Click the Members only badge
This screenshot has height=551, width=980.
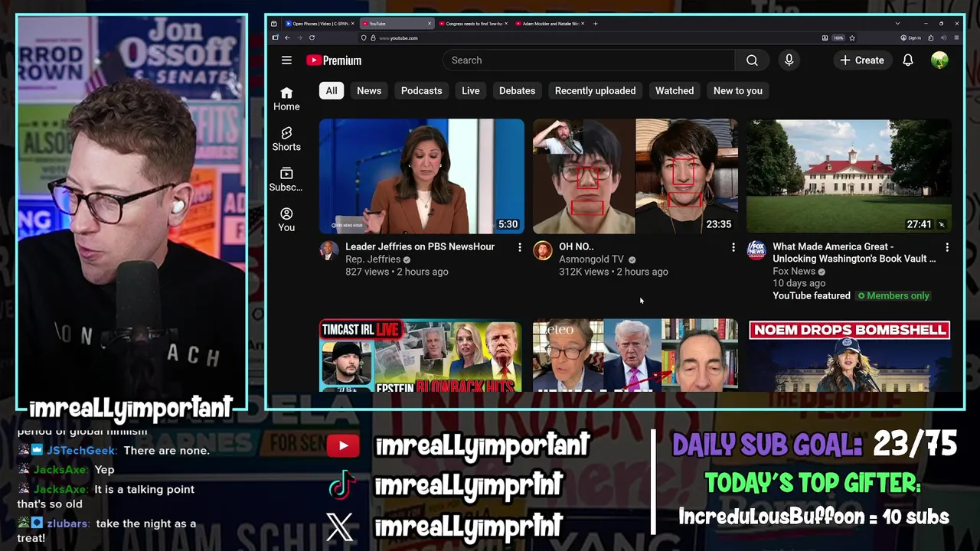[x=893, y=295]
